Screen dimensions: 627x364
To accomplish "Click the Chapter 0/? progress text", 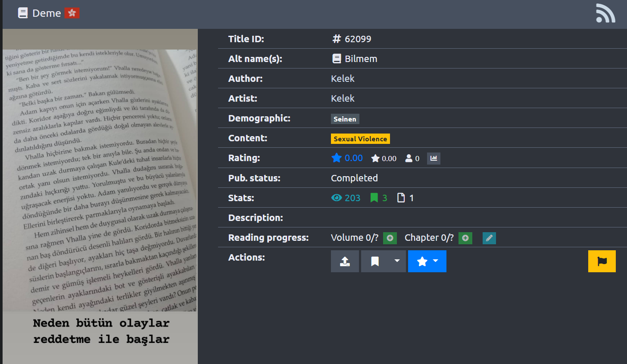I will coord(429,237).
